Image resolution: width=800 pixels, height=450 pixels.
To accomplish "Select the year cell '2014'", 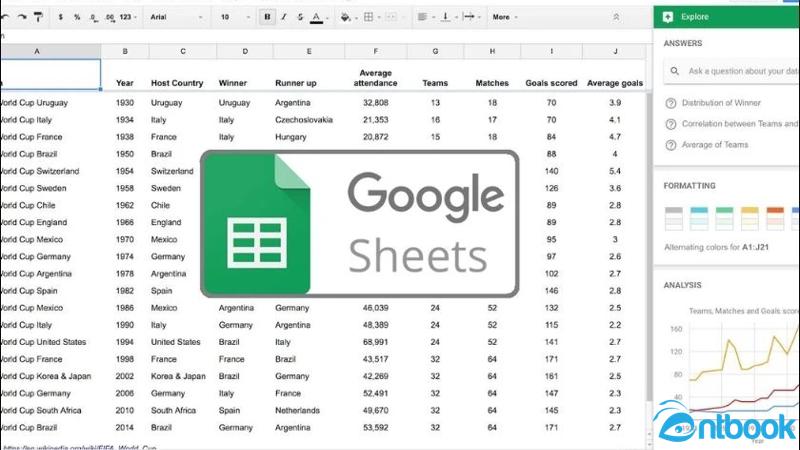I will pos(124,428).
